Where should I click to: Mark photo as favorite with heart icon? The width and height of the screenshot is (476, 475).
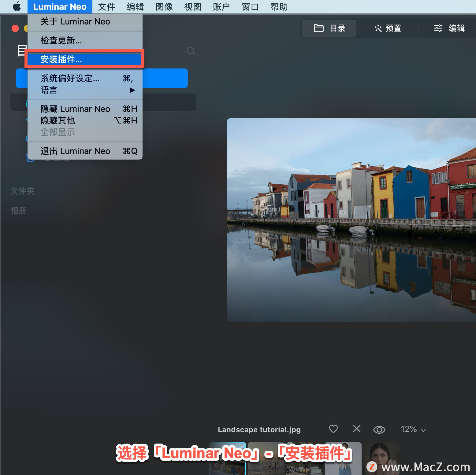pos(333,429)
